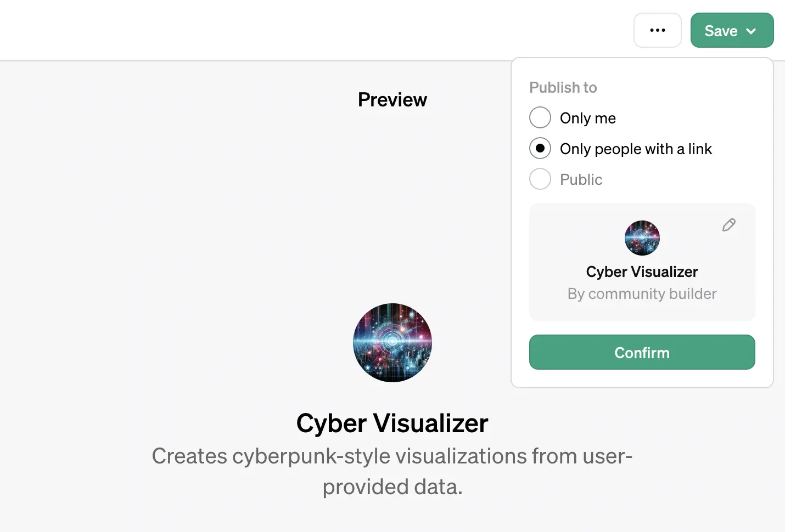Choose the Public radio button
785x532 pixels.
540,179
